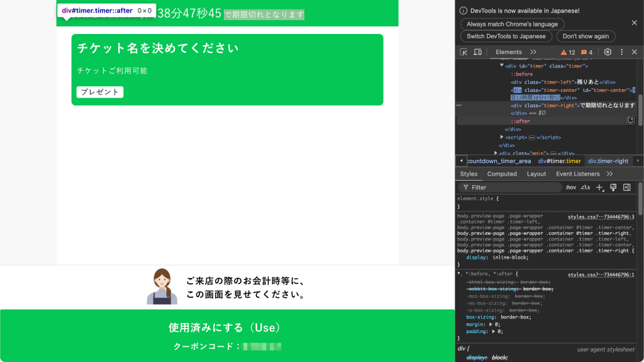Image resolution: width=644 pixels, height=362 pixels.
Task: Toggle the computed styles sidebar icon
Action: click(627, 188)
